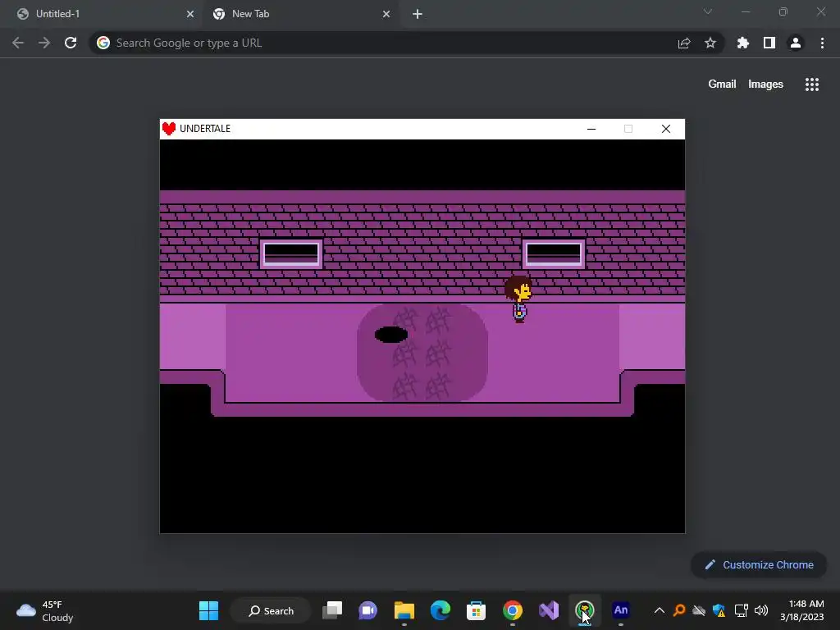Image resolution: width=840 pixels, height=630 pixels.
Task: Open the Windows Start menu
Action: [x=208, y=610]
